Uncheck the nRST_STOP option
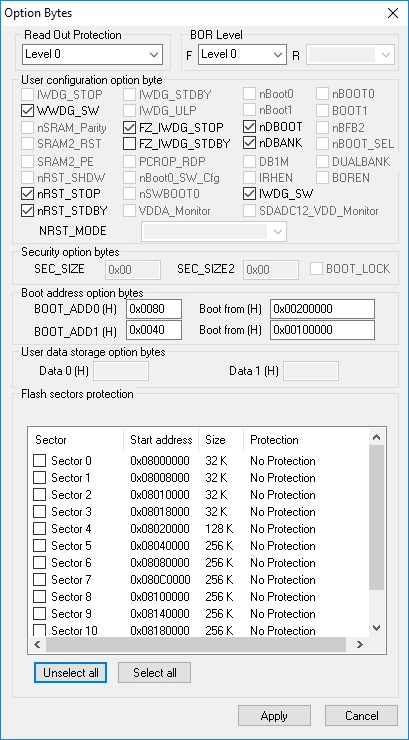The height and width of the screenshot is (740, 409). tap(28, 194)
